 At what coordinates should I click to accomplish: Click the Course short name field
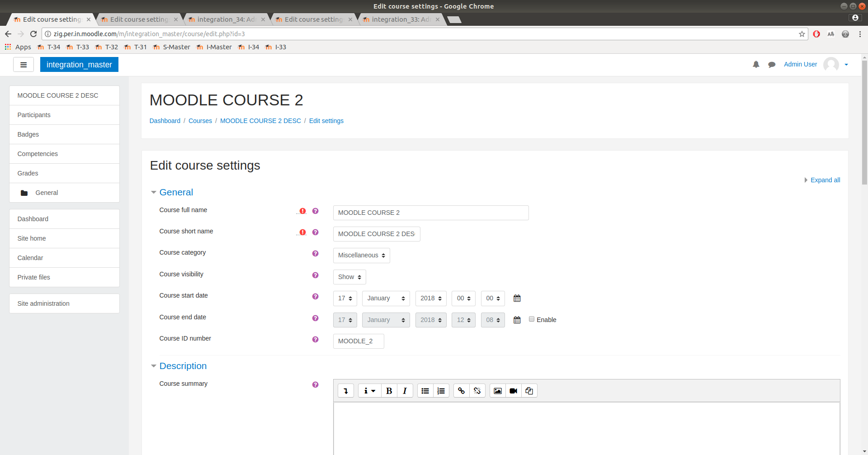click(377, 234)
